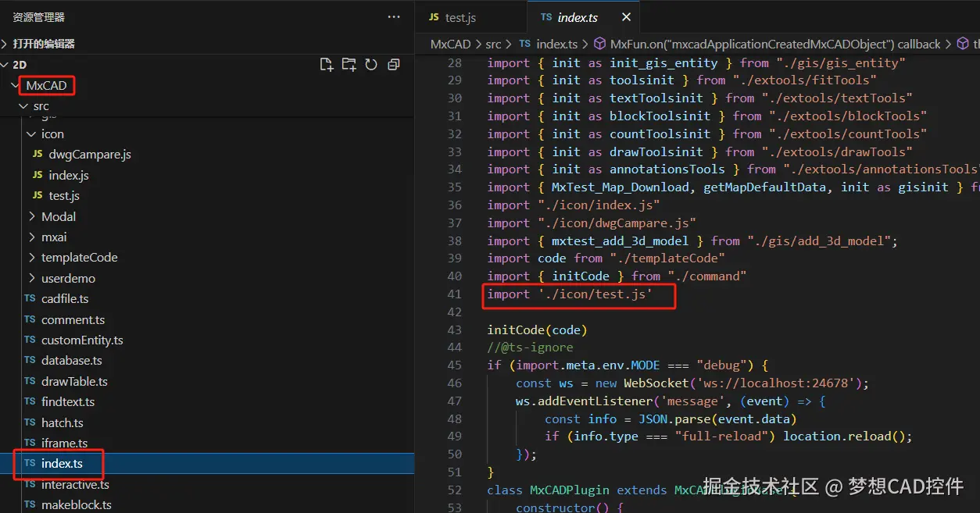Place cursor on import './icon/test.js' line
Screen dimensions: 980x513
[570, 294]
